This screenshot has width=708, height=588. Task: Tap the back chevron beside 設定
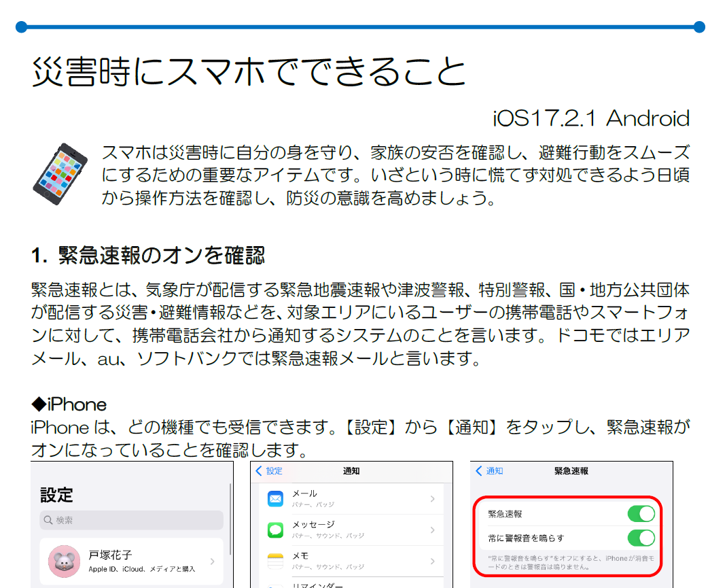[x=259, y=471]
